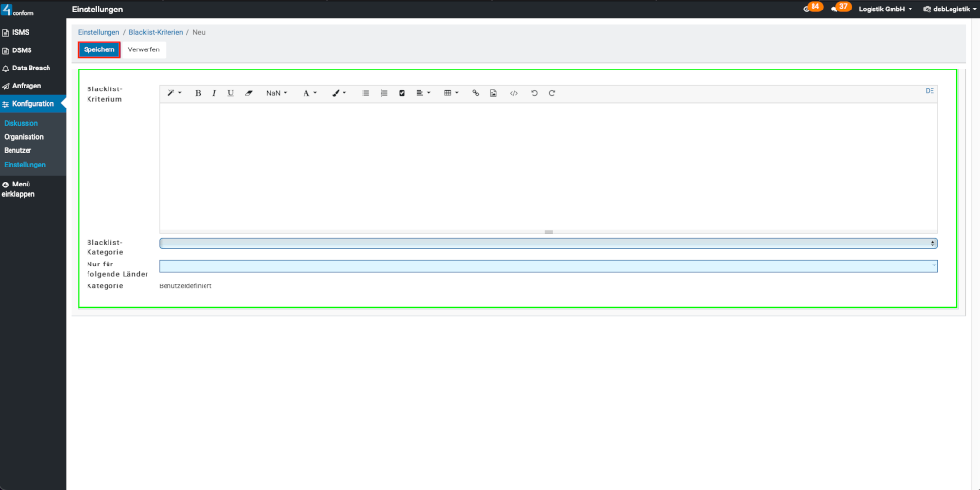The width and height of the screenshot is (980, 490).
Task: Select Benutzer in the configuration submenu
Action: pyautogui.click(x=18, y=150)
